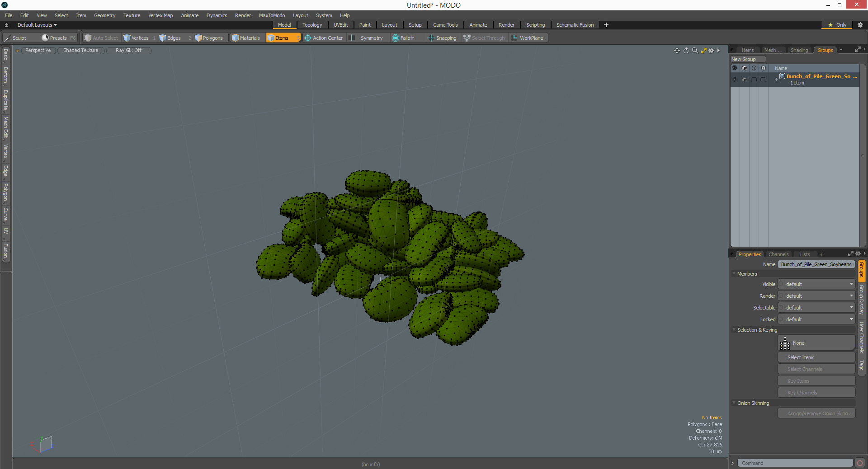Image resolution: width=868 pixels, height=469 pixels.
Task: Click the None selection keying icon
Action: point(785,343)
